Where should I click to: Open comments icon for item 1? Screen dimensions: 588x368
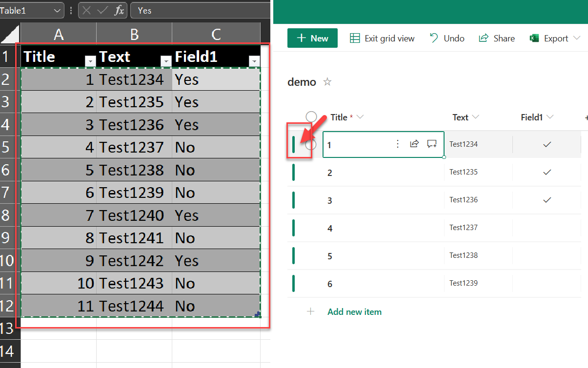[432, 144]
